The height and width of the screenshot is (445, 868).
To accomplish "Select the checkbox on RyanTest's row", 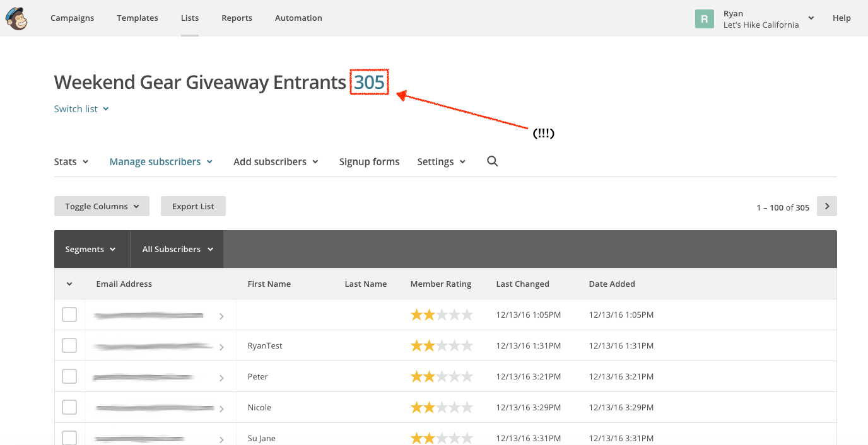I will click(69, 345).
